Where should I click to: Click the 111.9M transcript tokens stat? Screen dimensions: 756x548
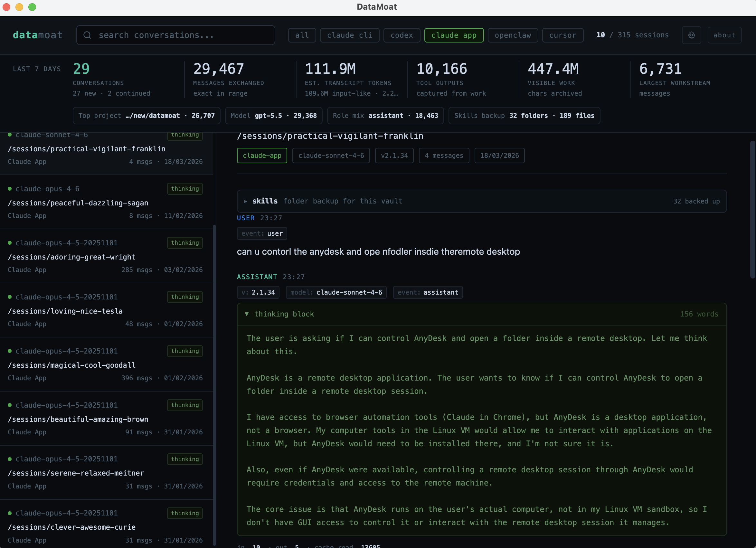(x=351, y=79)
